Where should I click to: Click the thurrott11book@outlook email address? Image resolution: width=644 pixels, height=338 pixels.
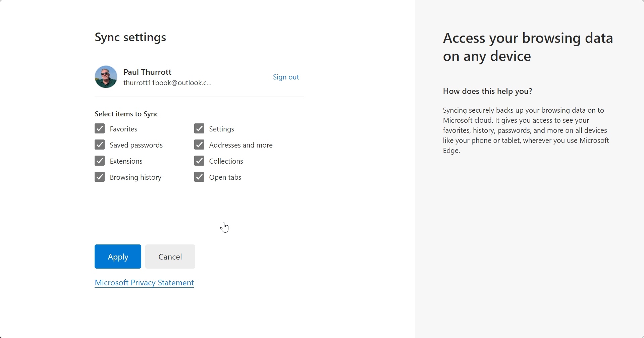click(x=167, y=83)
